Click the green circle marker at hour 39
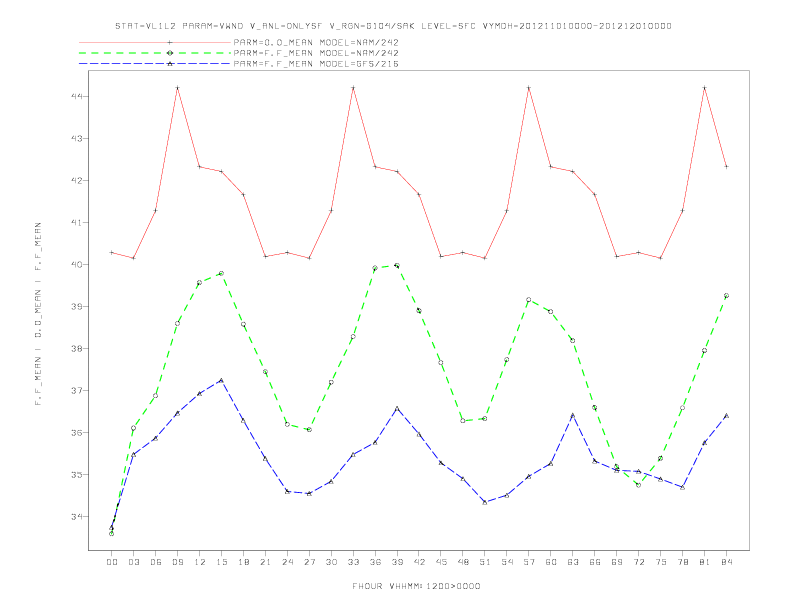 tap(397, 265)
